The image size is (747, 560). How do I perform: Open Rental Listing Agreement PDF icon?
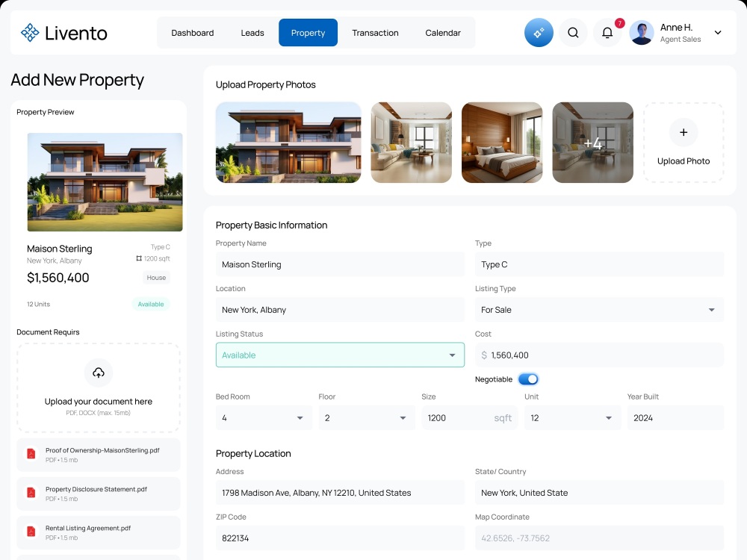(31, 532)
